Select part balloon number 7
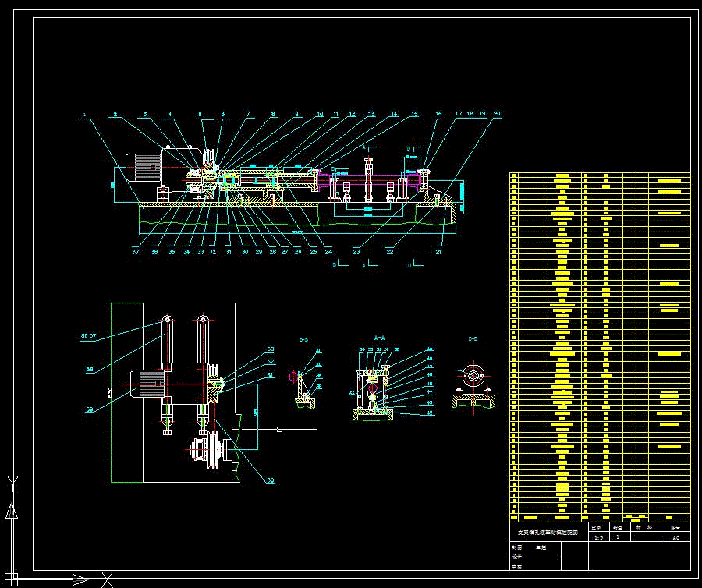This screenshot has height=588, width=702. click(248, 114)
